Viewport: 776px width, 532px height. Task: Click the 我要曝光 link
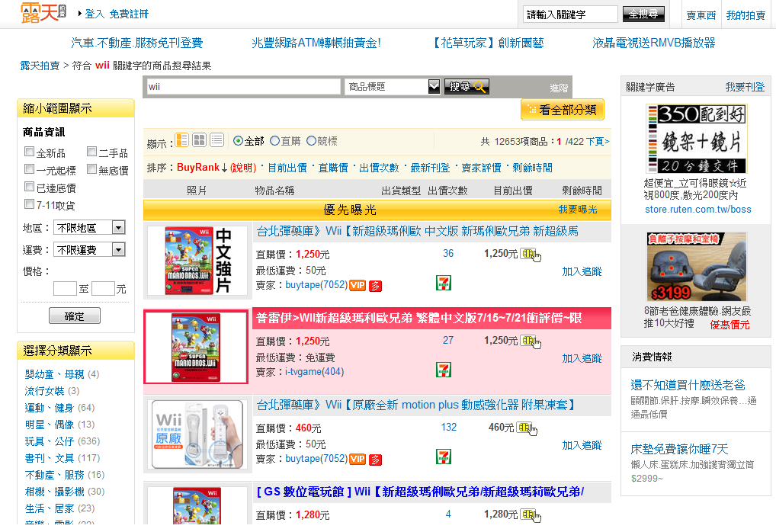[x=578, y=210]
